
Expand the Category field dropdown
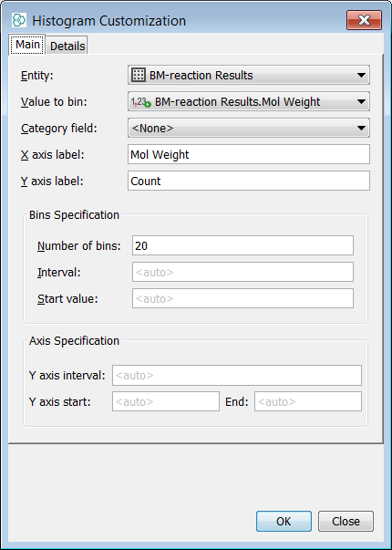(x=249, y=128)
